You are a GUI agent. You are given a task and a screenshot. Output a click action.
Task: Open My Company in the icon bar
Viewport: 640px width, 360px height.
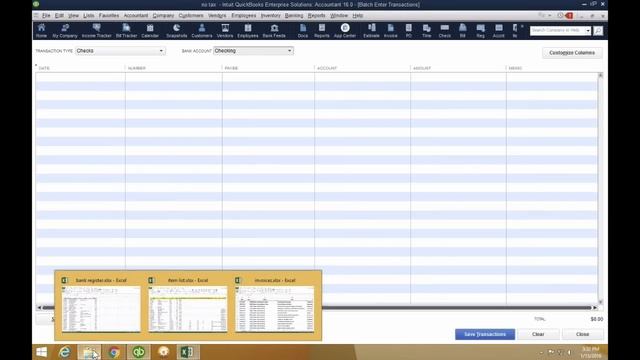(65, 31)
